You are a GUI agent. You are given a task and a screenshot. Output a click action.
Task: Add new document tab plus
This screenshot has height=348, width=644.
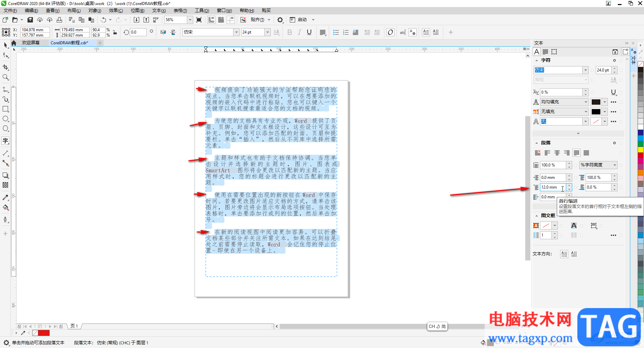coord(100,43)
